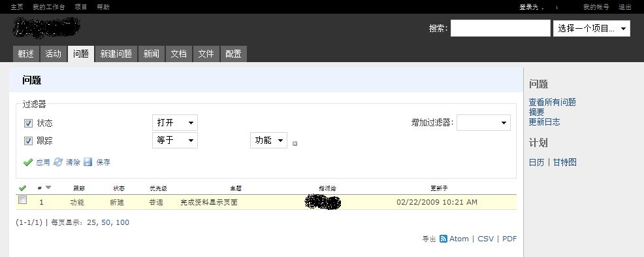The width and height of the screenshot is (644, 257).
Task: Sort by 指派给 column header
Action: [x=327, y=189]
